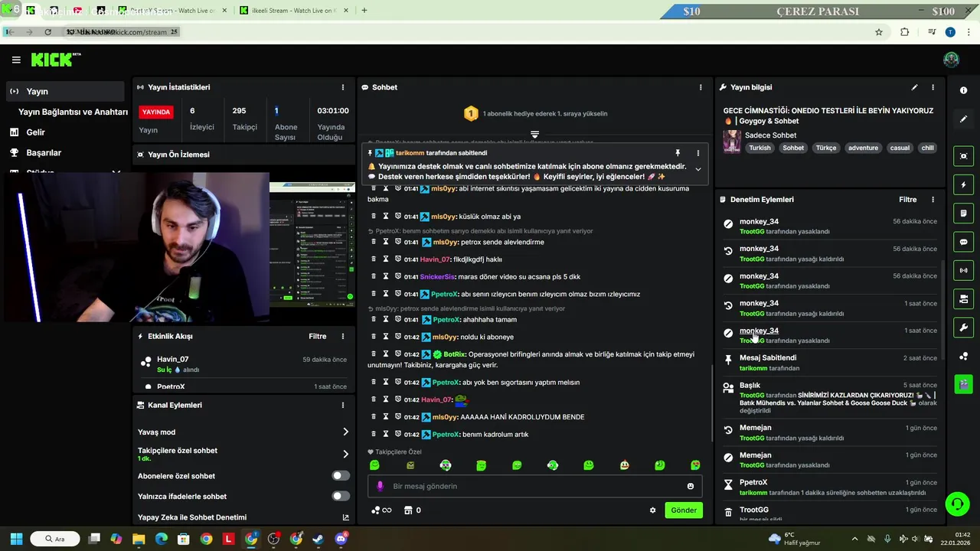Image resolution: width=980 pixels, height=551 pixels.
Task: Select the headphones-wearing emote with sunglasses
Action: tap(446, 465)
